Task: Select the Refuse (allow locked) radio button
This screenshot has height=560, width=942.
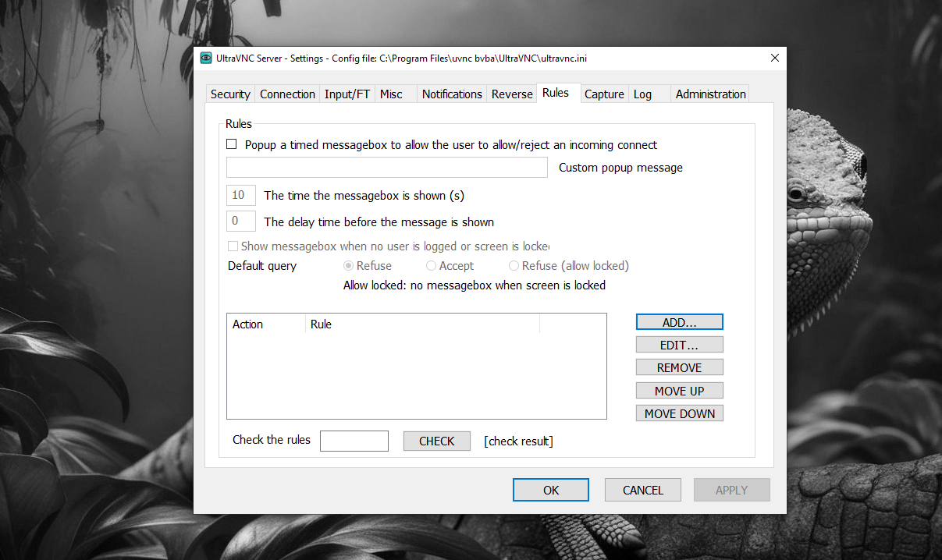Action: (x=514, y=266)
